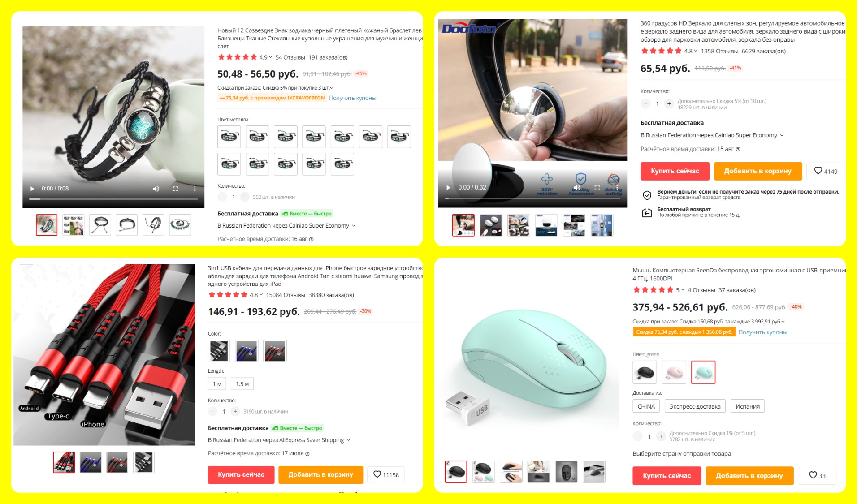This screenshot has height=504, width=857.
Task: Increase the mouse quantity with plus
Action: 661,436
